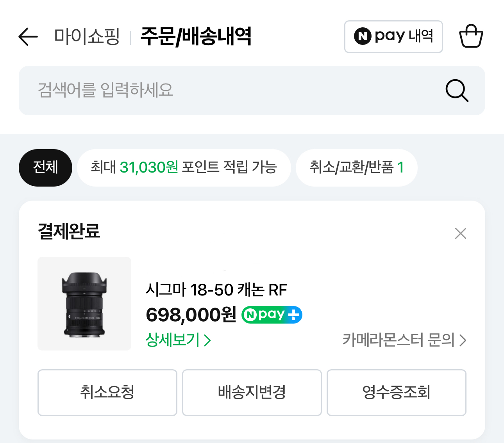Open the 31,030원 포인트 적립 가능 chip
This screenshot has width=504, height=443.
coord(184,167)
